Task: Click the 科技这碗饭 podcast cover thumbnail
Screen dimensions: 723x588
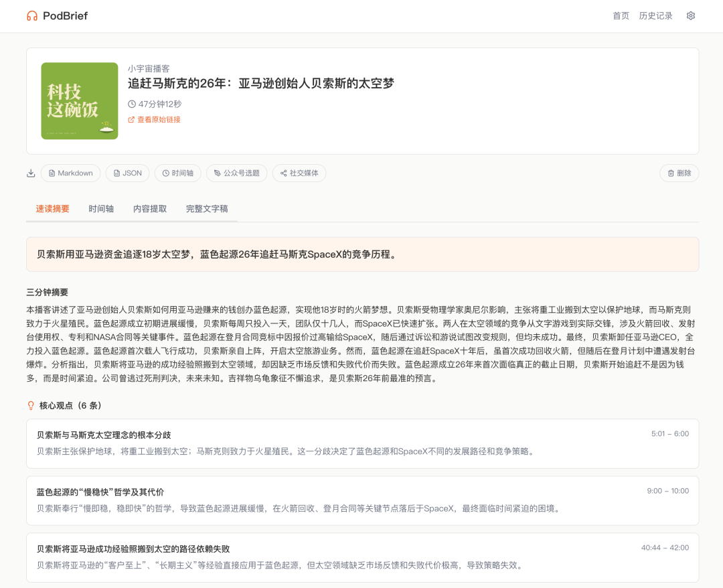Action: click(80, 101)
